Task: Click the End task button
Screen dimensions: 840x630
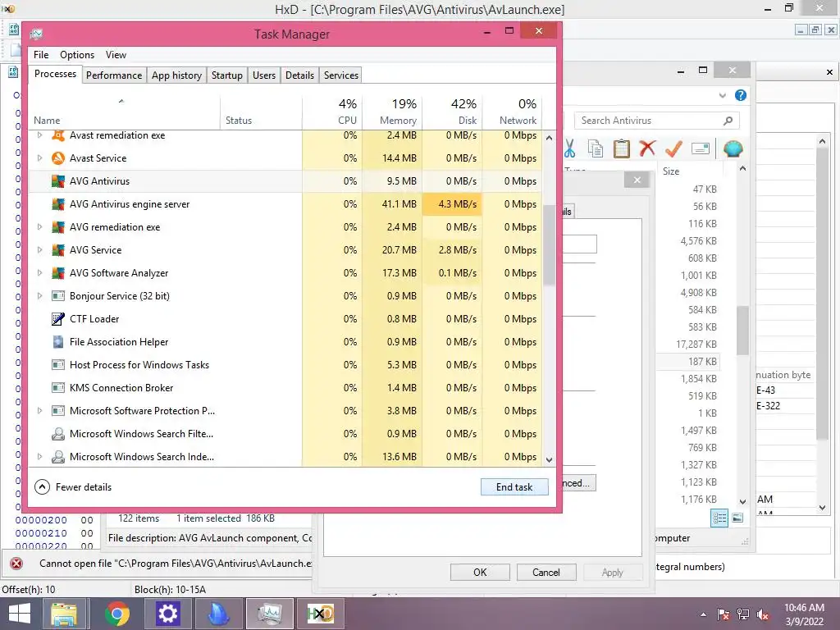Action: (514, 487)
